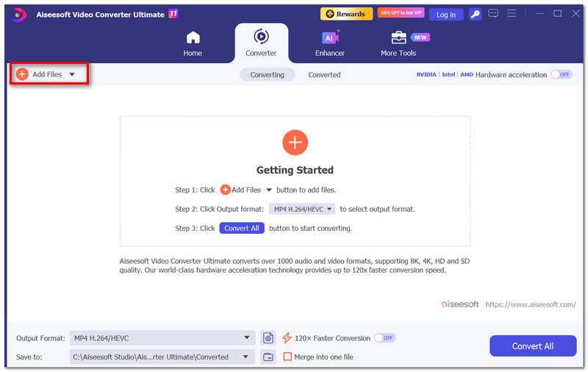Click the lightning bolt faster conversion icon
Screen dimensions: 588x372
(x=287, y=338)
